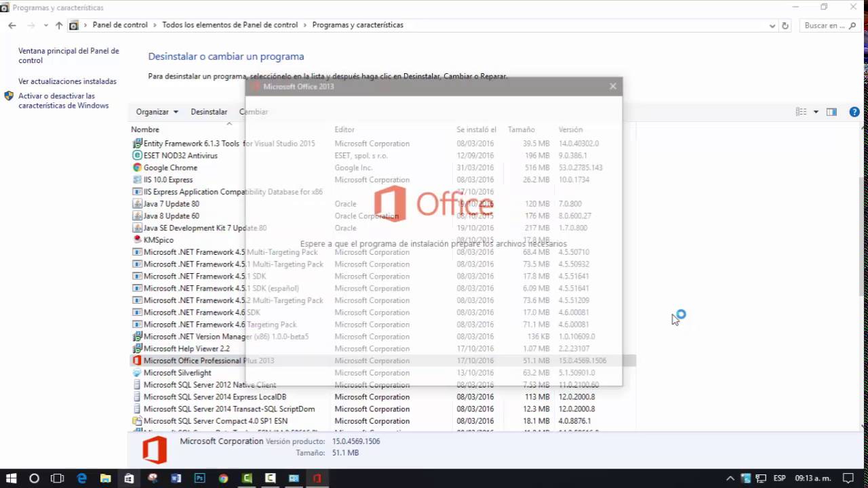Open the view options dropdown arrow

816,112
